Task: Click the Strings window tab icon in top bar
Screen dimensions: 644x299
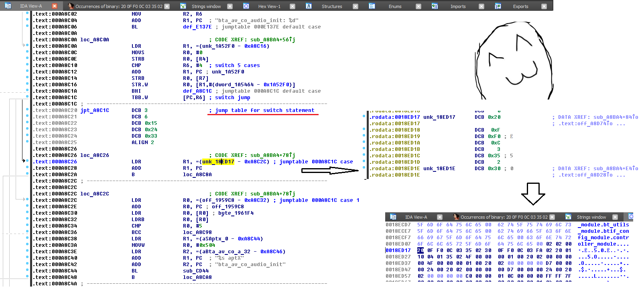Action: (x=183, y=6)
